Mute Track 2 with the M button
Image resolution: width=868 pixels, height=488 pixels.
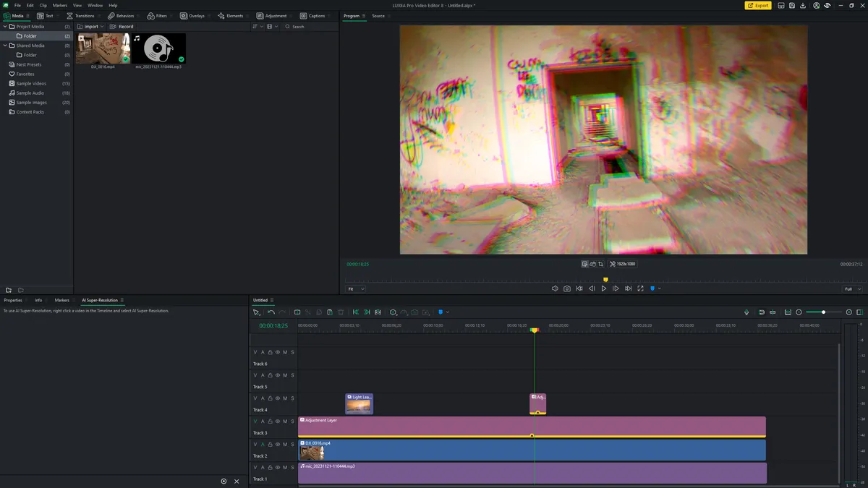tap(285, 445)
